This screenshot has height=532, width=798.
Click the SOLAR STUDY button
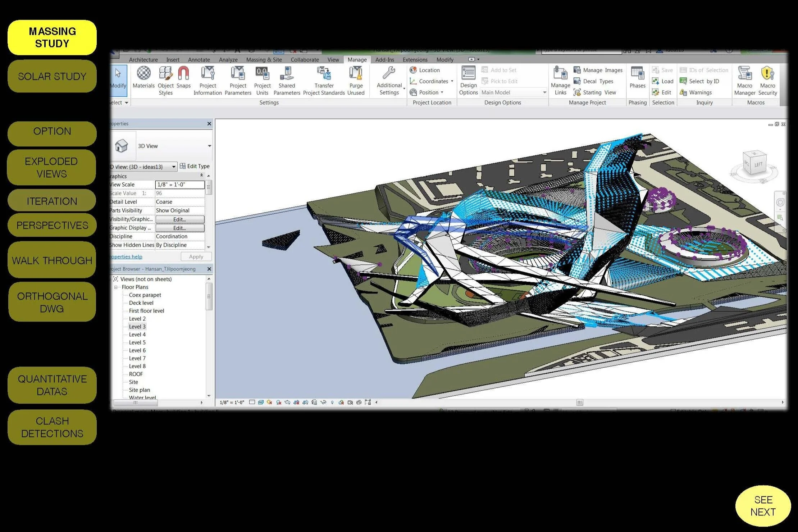pyautogui.click(x=52, y=76)
